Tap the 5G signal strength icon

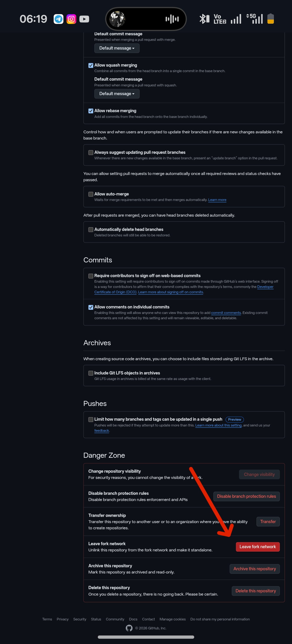pyautogui.click(x=255, y=19)
